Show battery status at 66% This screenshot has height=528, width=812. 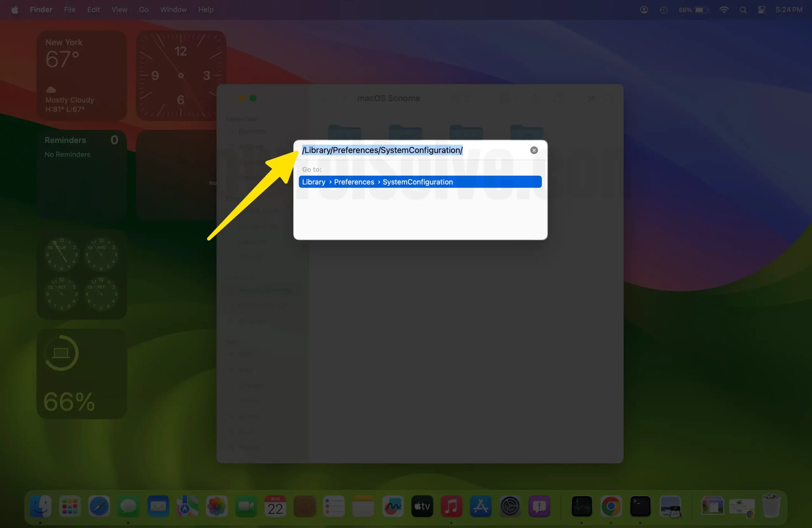pyautogui.click(x=693, y=10)
